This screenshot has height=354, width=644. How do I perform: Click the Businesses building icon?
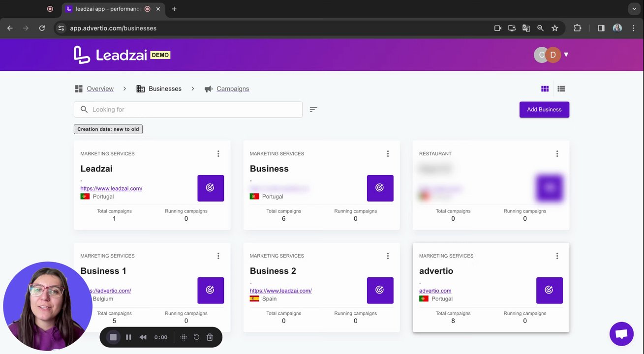click(141, 89)
